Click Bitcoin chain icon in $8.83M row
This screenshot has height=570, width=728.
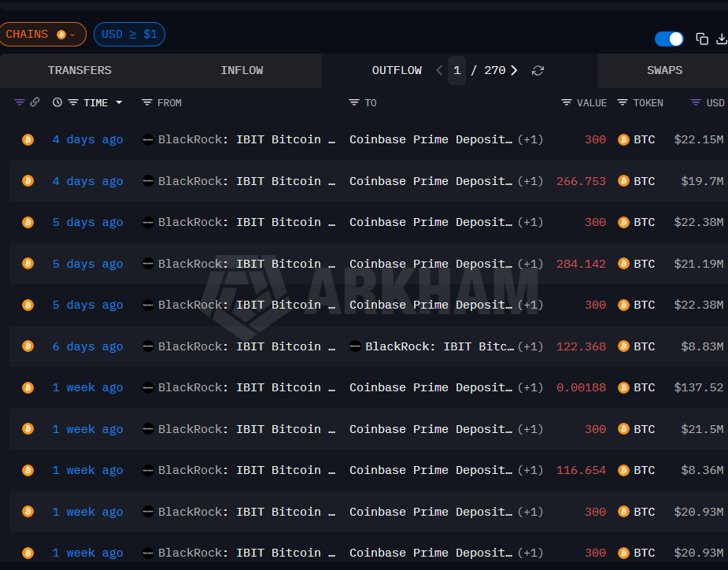[x=28, y=346]
